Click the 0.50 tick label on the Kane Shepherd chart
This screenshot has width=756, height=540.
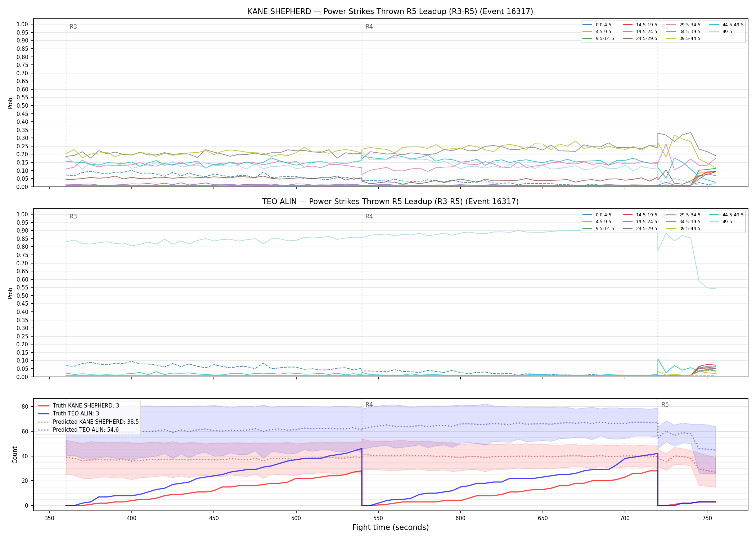(x=22, y=105)
